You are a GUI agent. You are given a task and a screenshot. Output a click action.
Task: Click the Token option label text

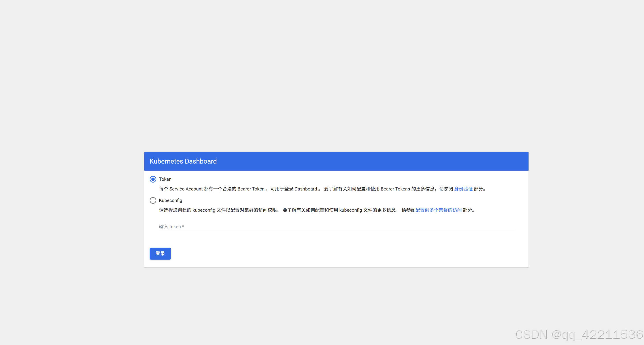tap(165, 179)
